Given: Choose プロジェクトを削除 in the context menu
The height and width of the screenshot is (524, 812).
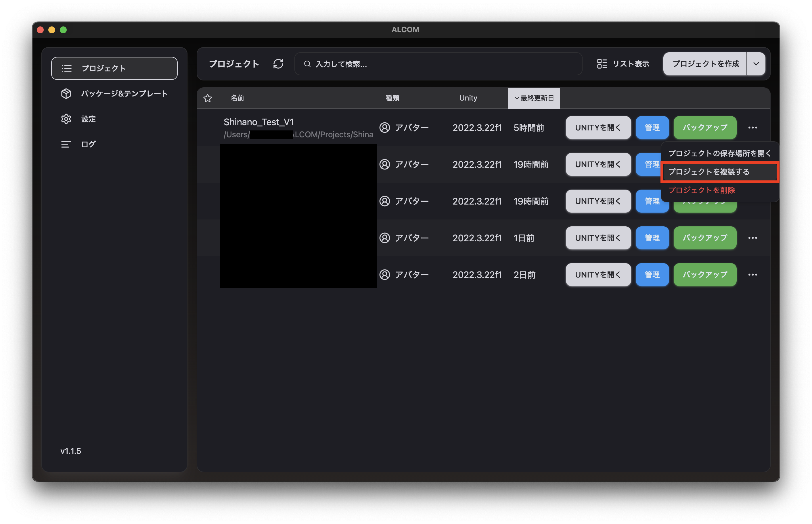Looking at the screenshot, I should pyautogui.click(x=701, y=190).
